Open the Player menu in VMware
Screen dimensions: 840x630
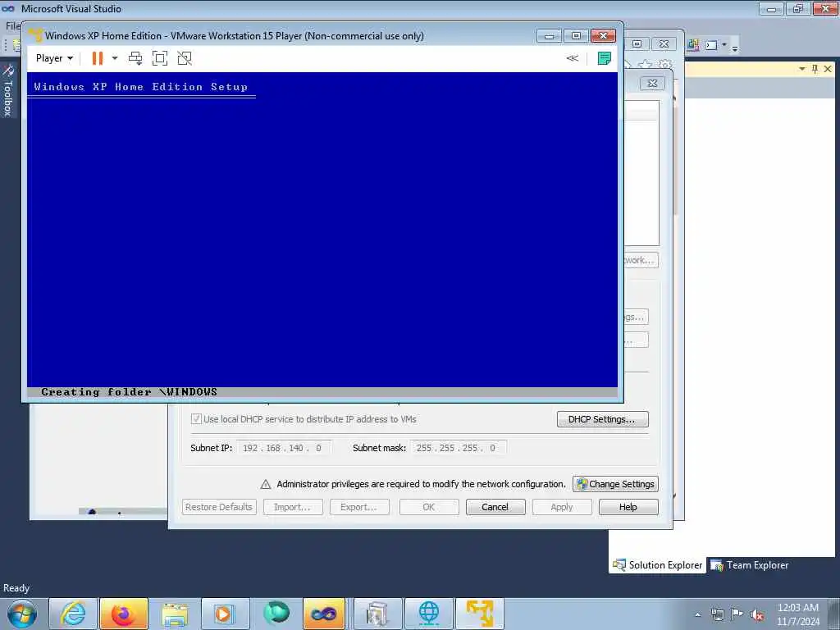[54, 58]
